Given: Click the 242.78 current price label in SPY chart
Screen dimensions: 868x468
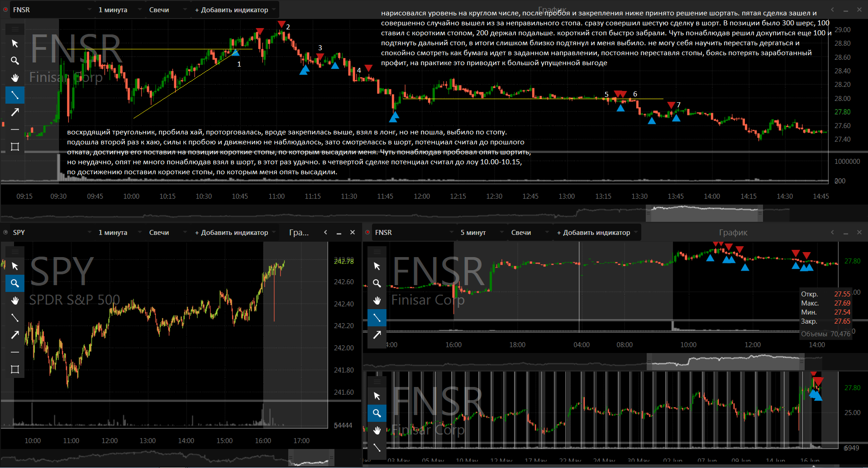Looking at the screenshot, I should [x=344, y=261].
